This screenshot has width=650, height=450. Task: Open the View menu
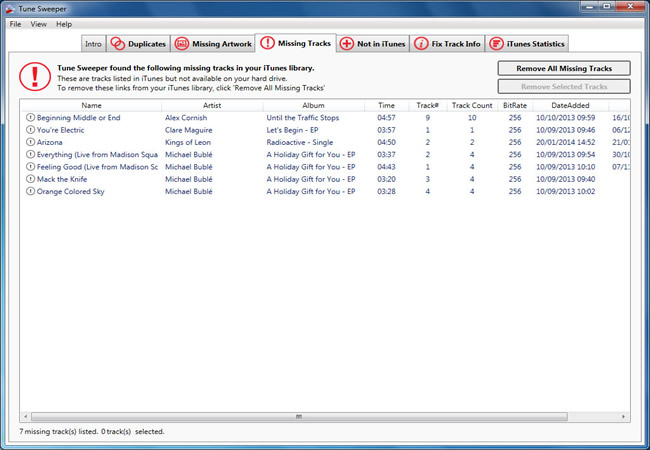click(38, 24)
